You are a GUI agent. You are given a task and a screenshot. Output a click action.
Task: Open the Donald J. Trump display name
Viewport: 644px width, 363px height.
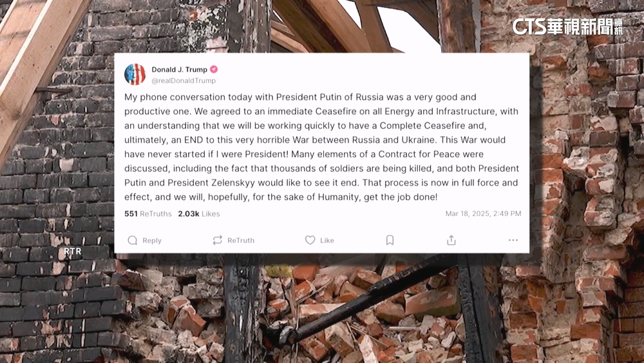[180, 70]
